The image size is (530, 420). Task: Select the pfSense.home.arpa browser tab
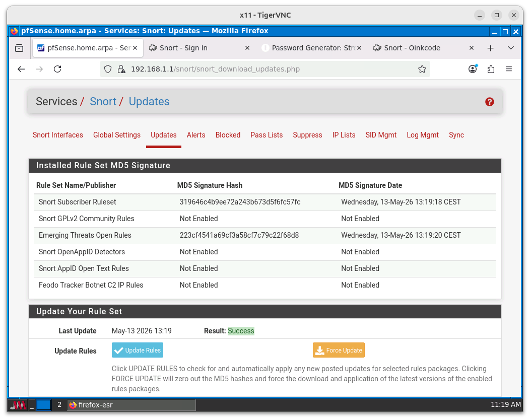pyautogui.click(x=87, y=48)
